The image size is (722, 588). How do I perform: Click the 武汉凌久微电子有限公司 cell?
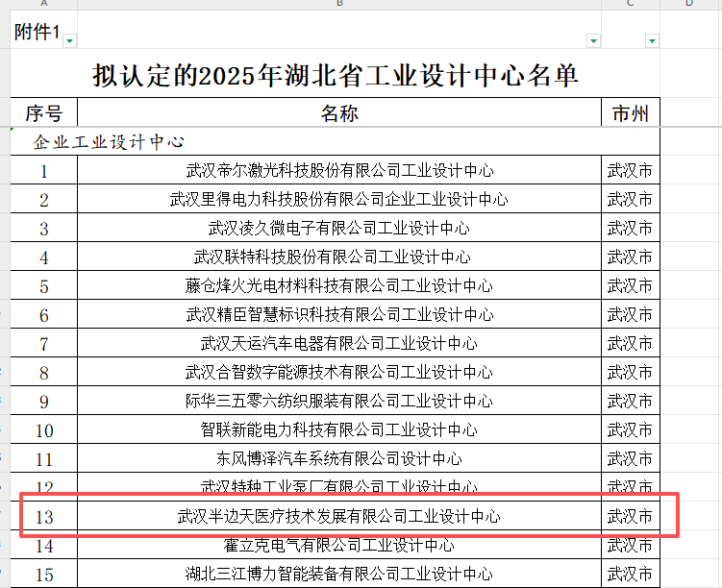click(339, 229)
